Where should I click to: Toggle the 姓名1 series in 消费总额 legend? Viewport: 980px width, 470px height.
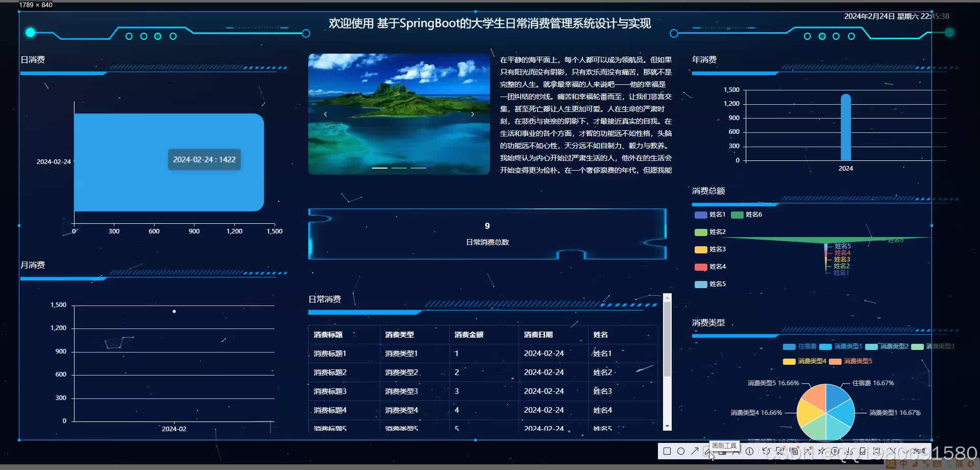[x=709, y=215]
